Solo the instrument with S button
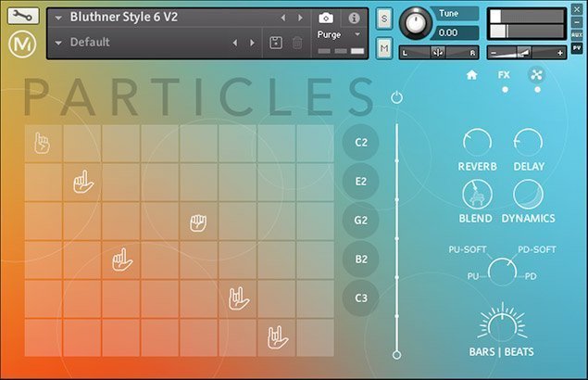The image size is (588, 380). 384,19
